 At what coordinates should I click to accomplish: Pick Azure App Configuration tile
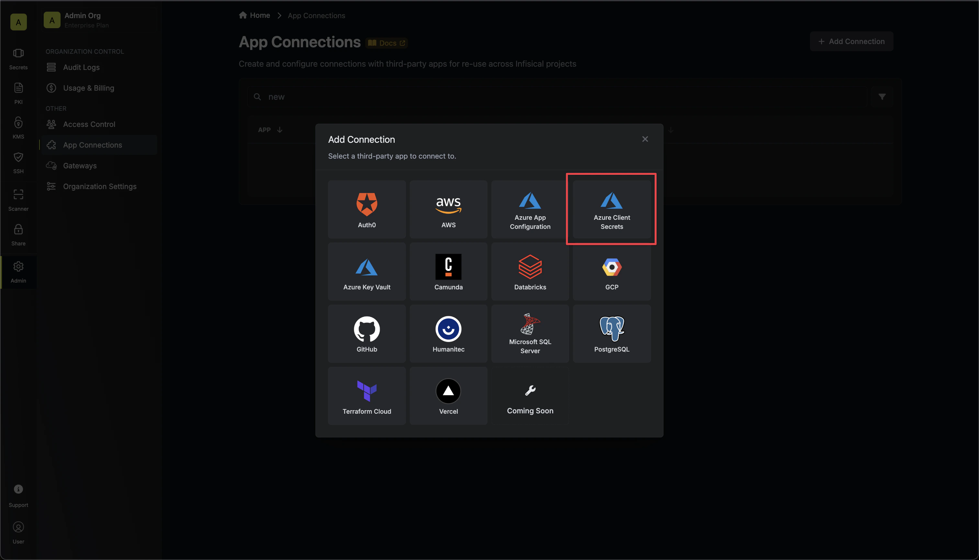(530, 209)
